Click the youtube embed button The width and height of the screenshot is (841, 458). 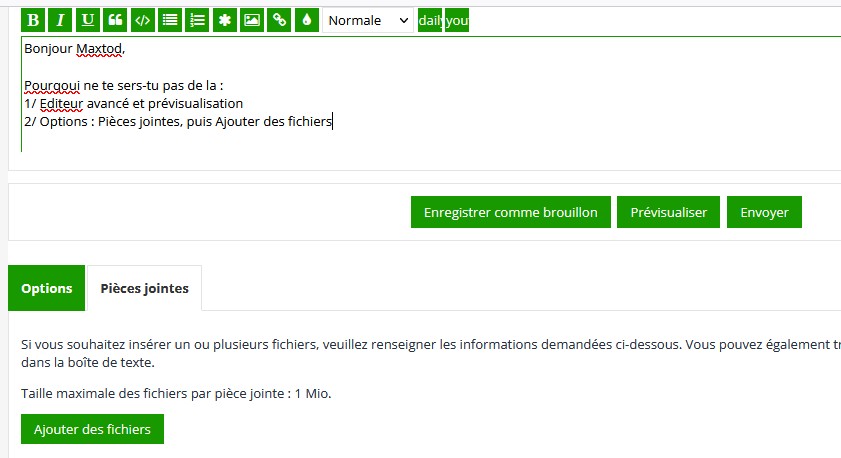(457, 20)
